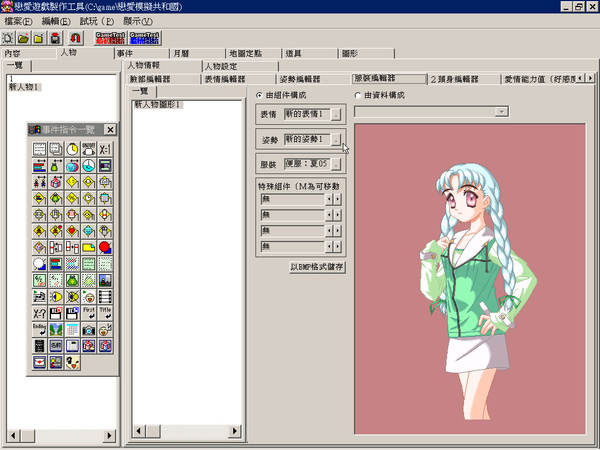The image size is (600, 450).
Task: Click the open folder toolbar icon
Action: 23,38
